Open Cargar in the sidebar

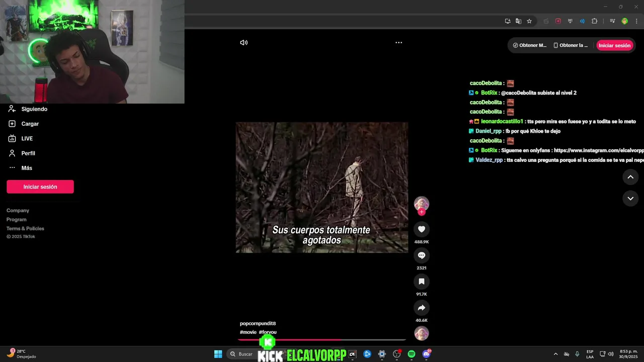tap(24, 124)
